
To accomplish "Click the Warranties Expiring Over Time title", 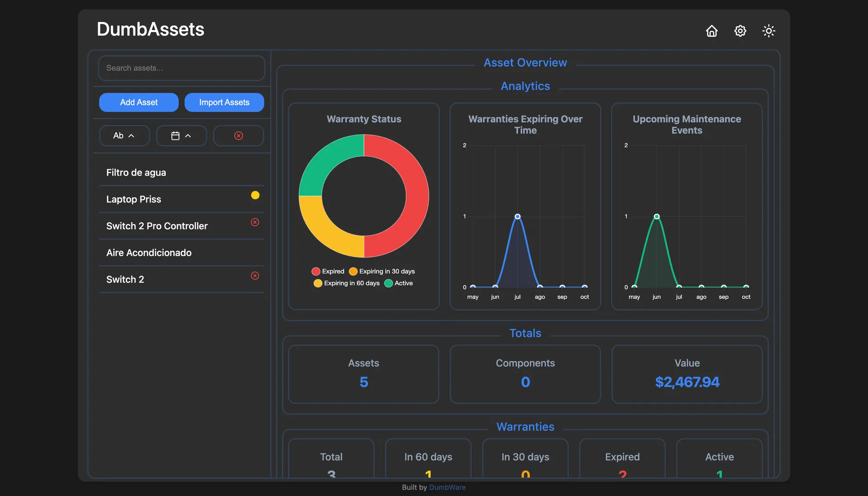I will (x=525, y=125).
